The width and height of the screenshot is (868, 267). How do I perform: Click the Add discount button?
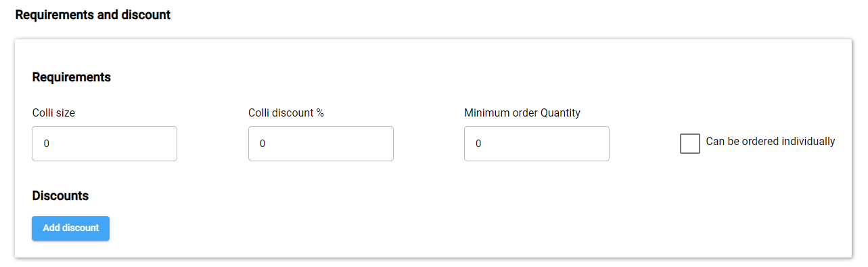(x=70, y=228)
